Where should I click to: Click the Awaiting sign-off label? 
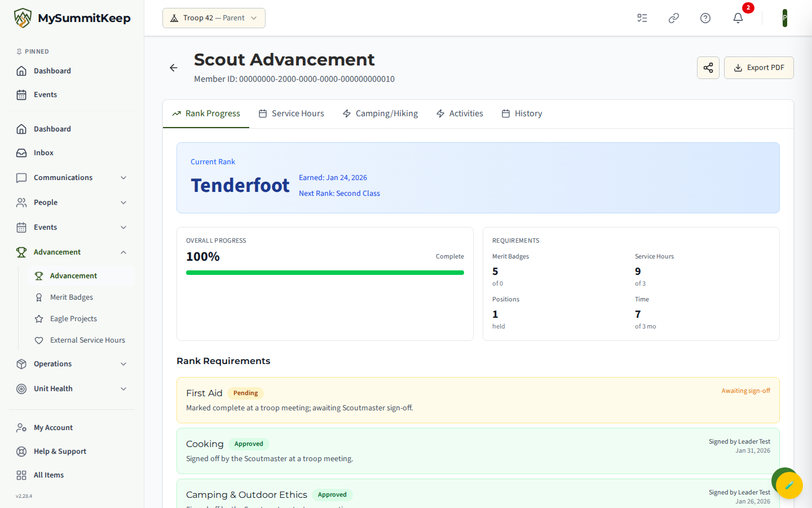click(x=745, y=391)
